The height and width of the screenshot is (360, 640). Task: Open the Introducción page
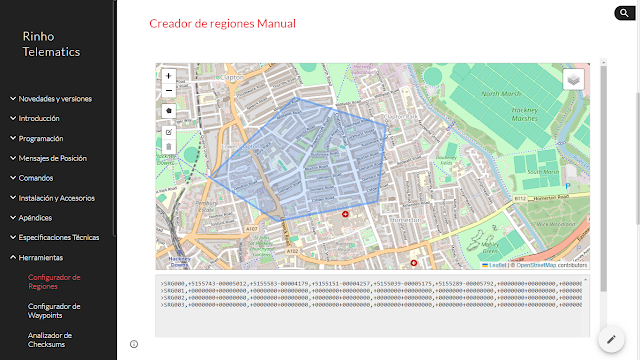click(x=39, y=118)
